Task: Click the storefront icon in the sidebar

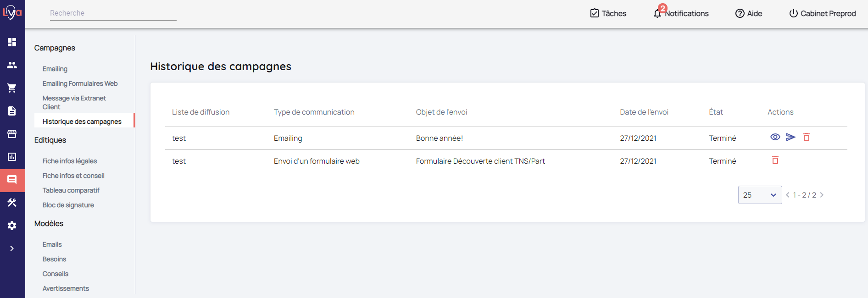Action: 12,134
